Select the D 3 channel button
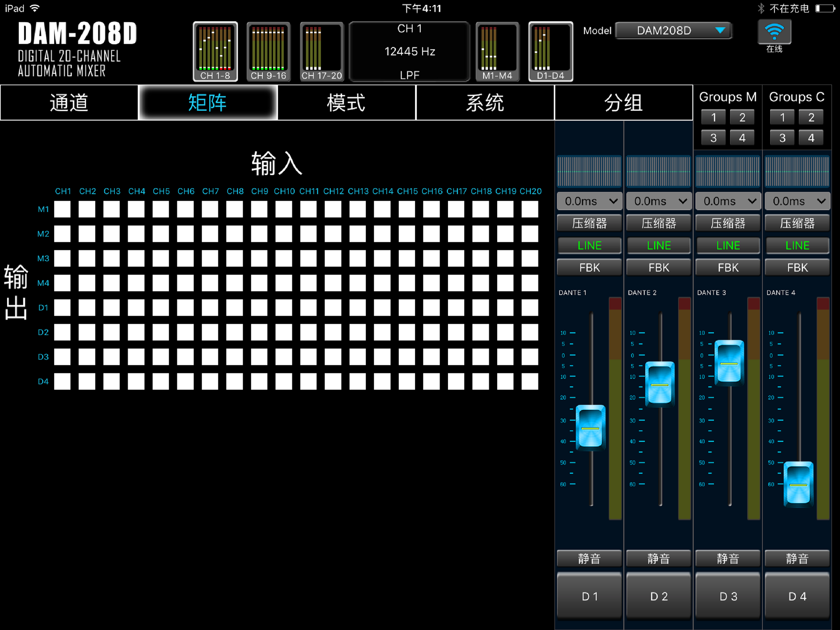 (728, 596)
